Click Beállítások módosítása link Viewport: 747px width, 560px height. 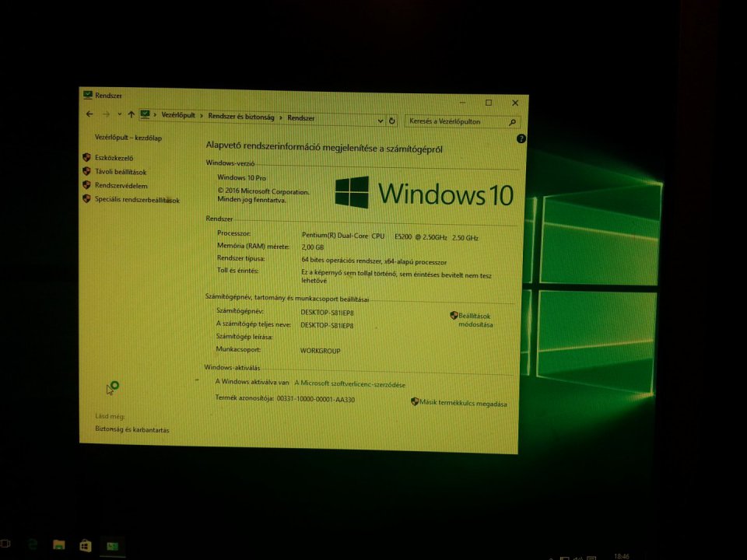(475, 320)
